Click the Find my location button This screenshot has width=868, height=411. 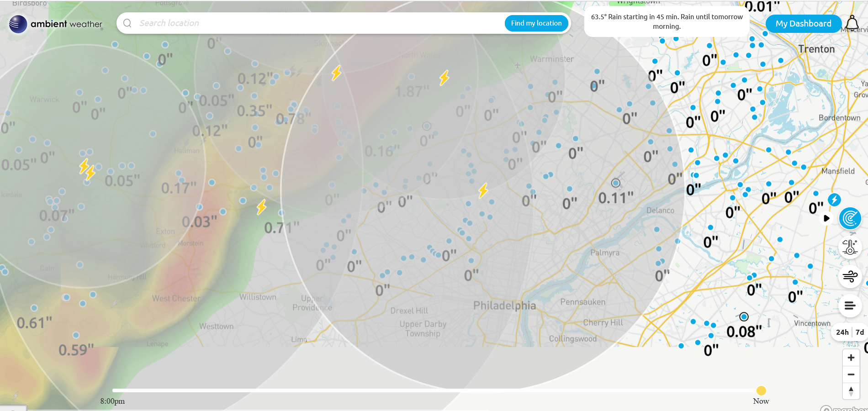(536, 23)
